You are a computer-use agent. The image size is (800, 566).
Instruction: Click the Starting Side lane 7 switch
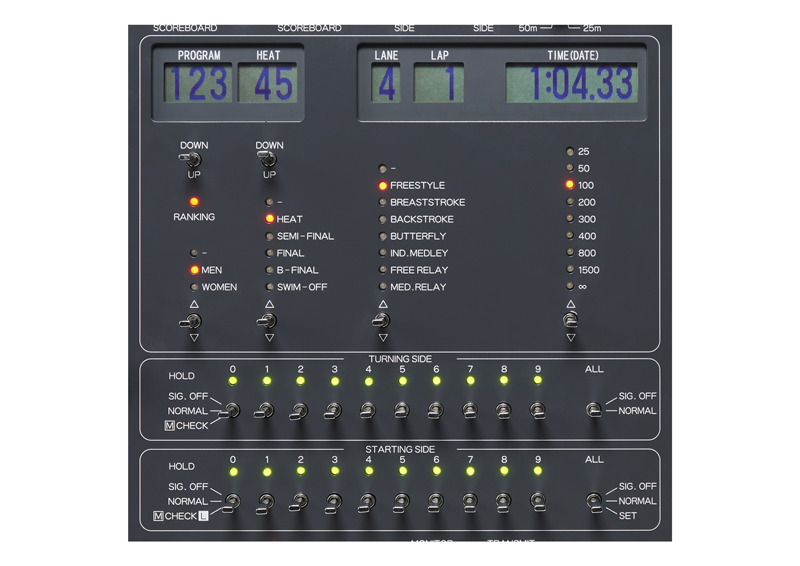point(470,501)
